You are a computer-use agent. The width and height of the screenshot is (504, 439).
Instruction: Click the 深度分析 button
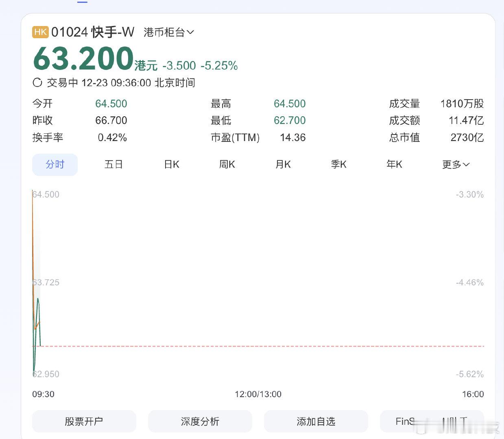200,422
